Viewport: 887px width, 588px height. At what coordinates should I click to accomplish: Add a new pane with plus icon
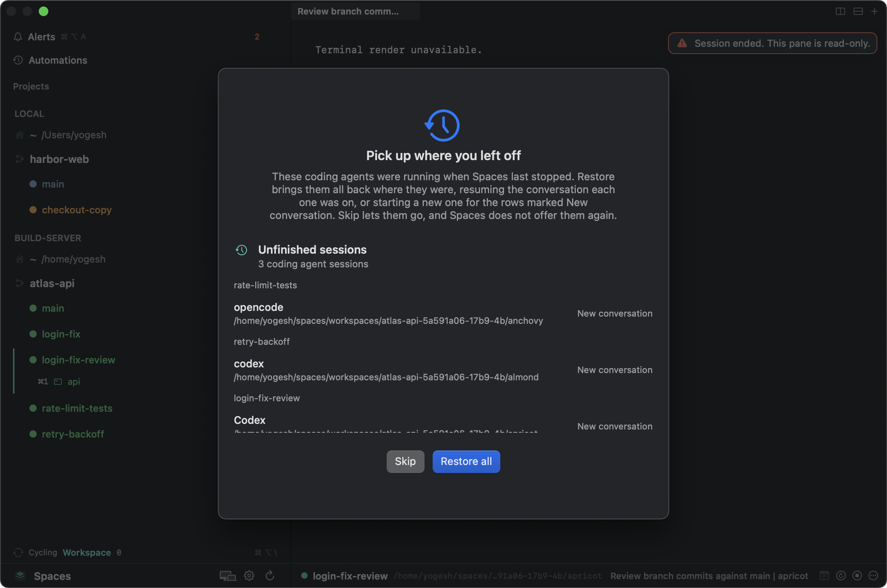click(x=874, y=11)
